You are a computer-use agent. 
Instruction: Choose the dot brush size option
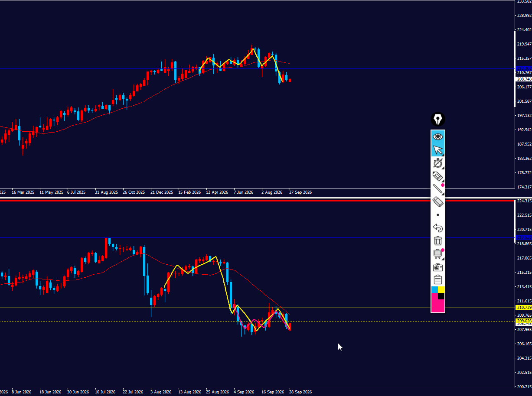tap(438, 215)
